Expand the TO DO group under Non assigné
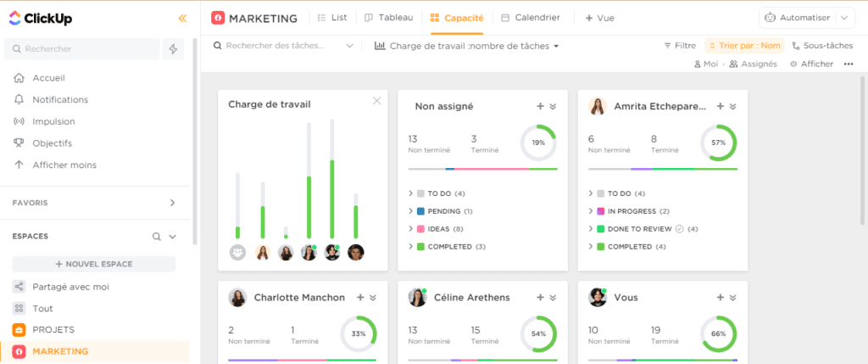This screenshot has width=868, height=364. tap(410, 193)
